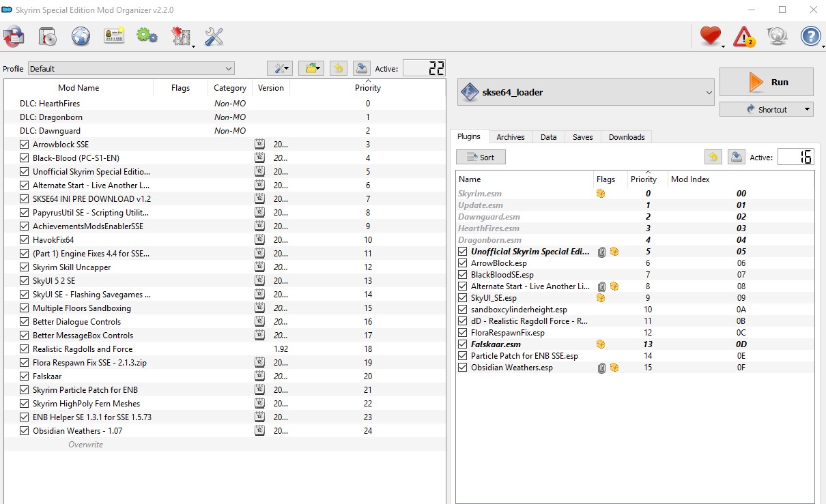Open the Profile dropdown showing Default
The image size is (826, 504).
tap(131, 68)
